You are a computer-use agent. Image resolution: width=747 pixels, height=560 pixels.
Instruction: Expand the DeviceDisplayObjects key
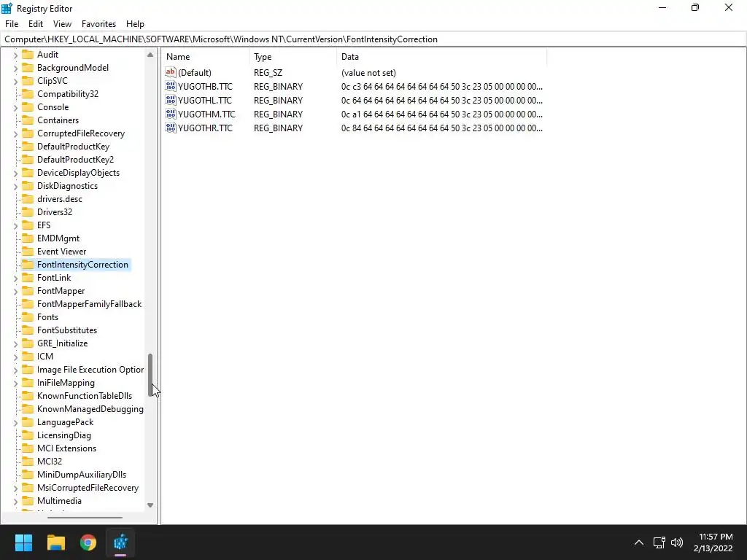[15, 173]
